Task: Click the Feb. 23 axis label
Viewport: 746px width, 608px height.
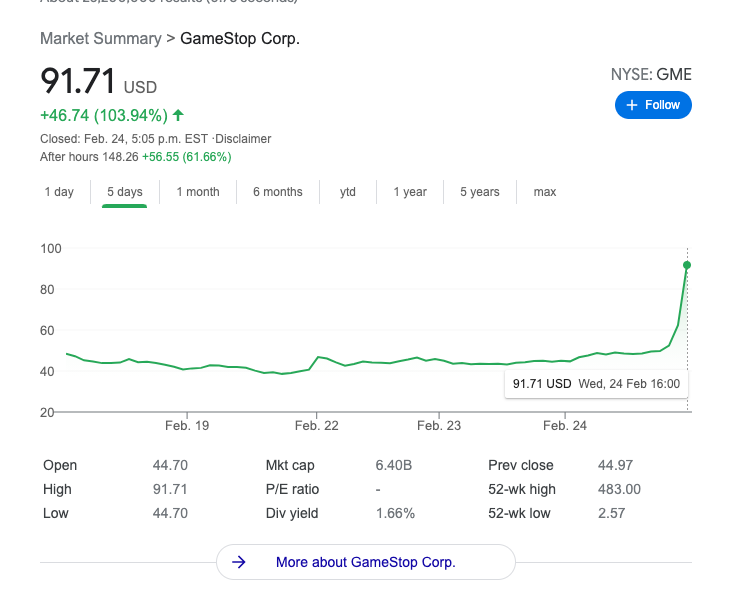Action: point(439,426)
